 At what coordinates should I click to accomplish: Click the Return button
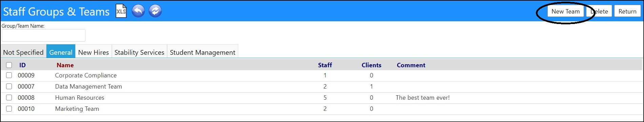[x=627, y=11]
